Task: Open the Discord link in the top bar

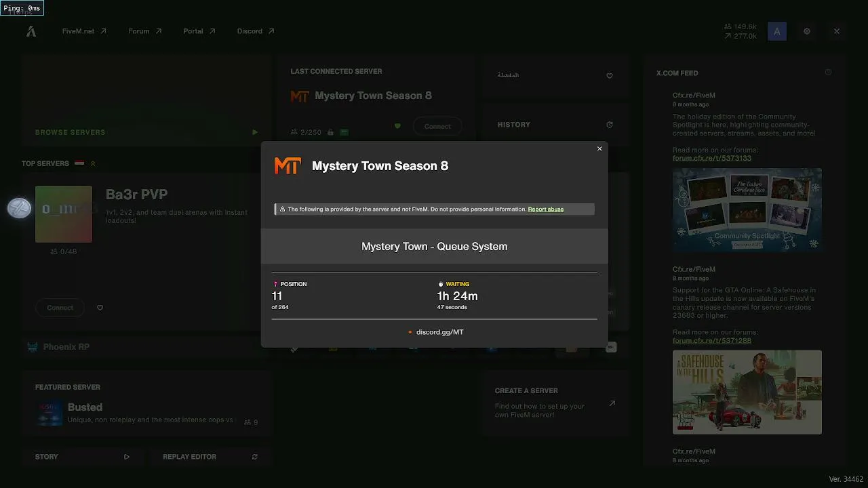Action: [256, 31]
